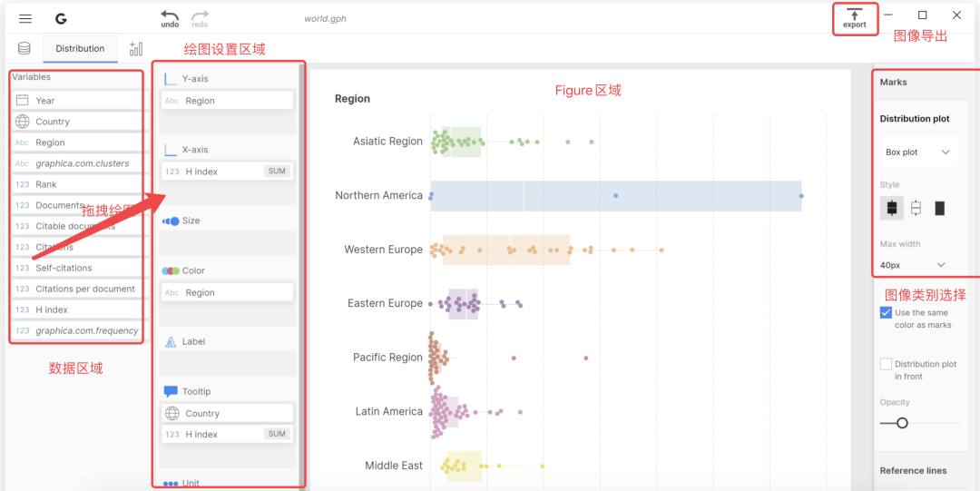Click the Region field under Color

pos(228,293)
